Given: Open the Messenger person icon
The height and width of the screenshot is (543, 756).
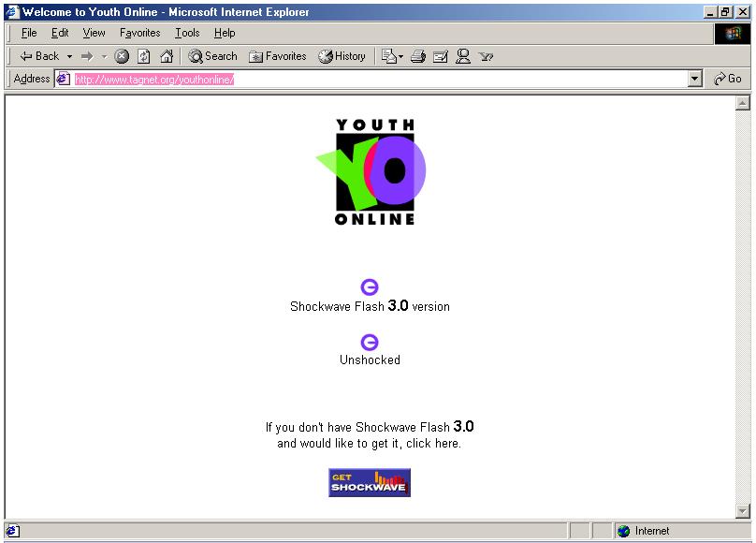Looking at the screenshot, I should point(463,56).
